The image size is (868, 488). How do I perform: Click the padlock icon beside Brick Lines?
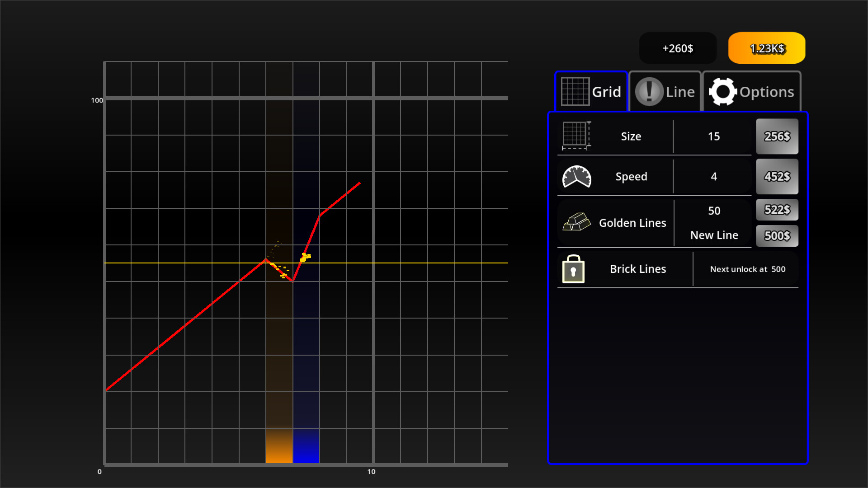573,269
